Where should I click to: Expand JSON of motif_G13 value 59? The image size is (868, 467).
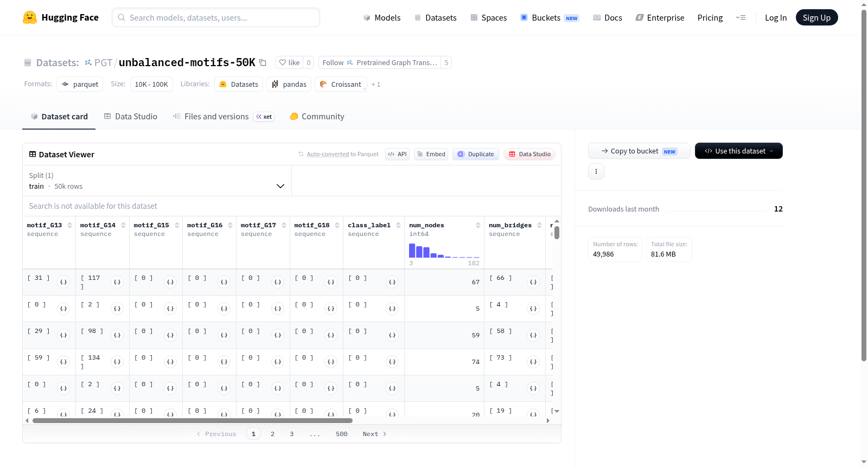point(63,362)
